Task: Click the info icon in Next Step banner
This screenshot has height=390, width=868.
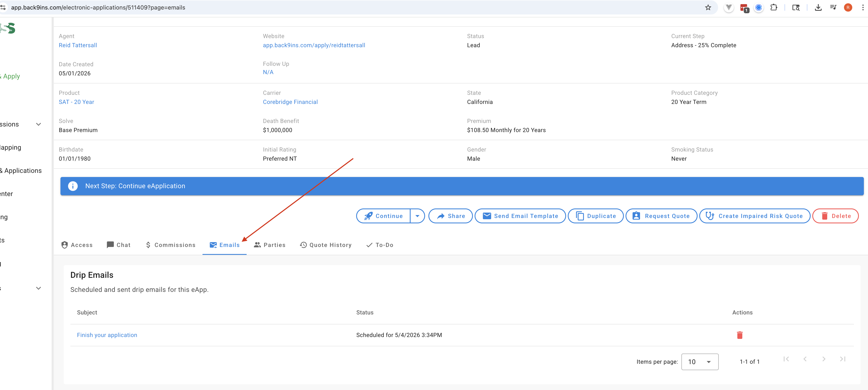Action: pos(73,186)
